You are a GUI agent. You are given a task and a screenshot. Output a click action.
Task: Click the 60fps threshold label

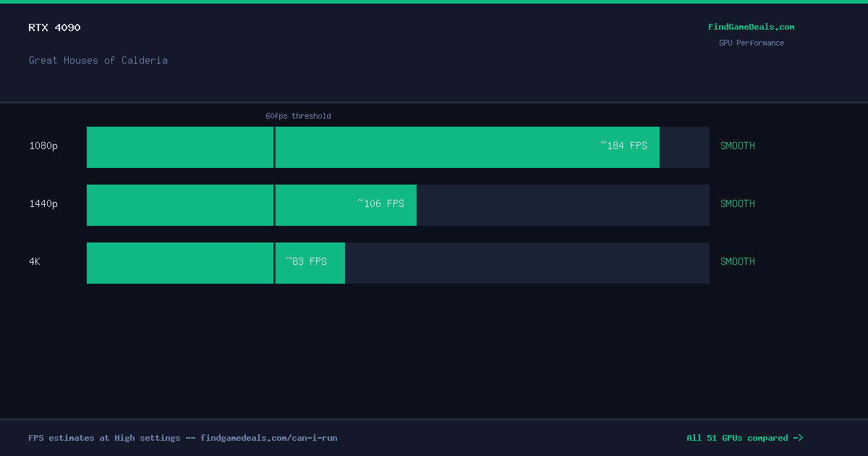tap(298, 116)
